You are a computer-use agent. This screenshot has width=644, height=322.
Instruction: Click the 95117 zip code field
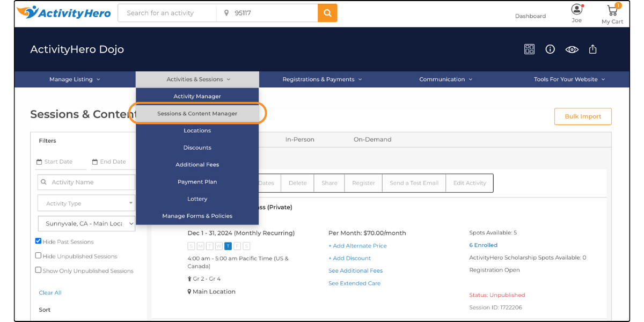tap(267, 13)
